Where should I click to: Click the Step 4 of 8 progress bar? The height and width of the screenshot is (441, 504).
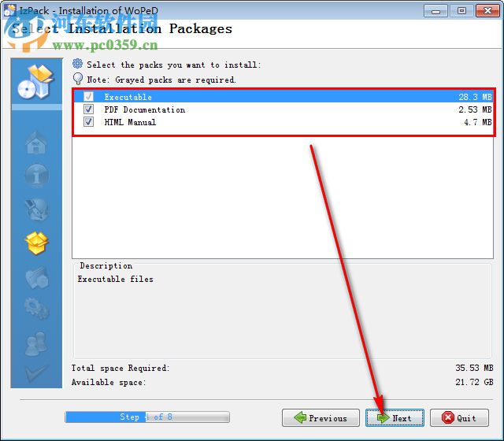pos(147,417)
